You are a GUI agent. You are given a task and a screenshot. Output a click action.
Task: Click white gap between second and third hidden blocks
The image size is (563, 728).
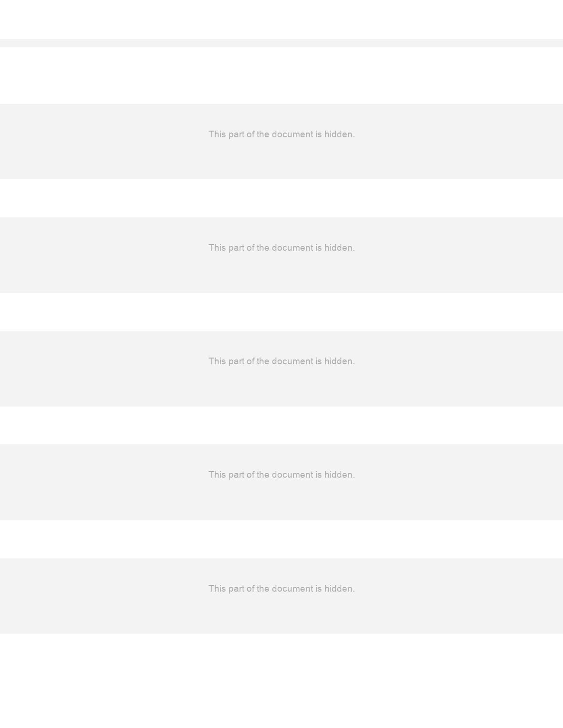281,312
